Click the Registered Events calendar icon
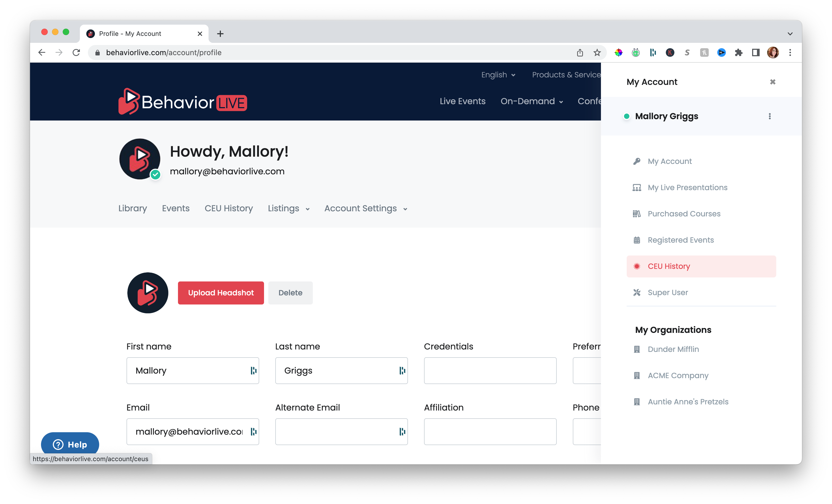 pyautogui.click(x=637, y=240)
